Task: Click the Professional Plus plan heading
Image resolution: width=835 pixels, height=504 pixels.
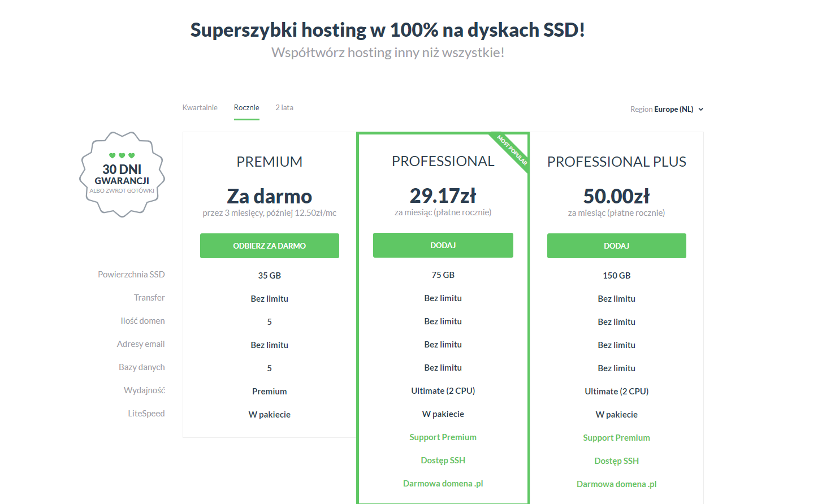Action: click(x=616, y=162)
